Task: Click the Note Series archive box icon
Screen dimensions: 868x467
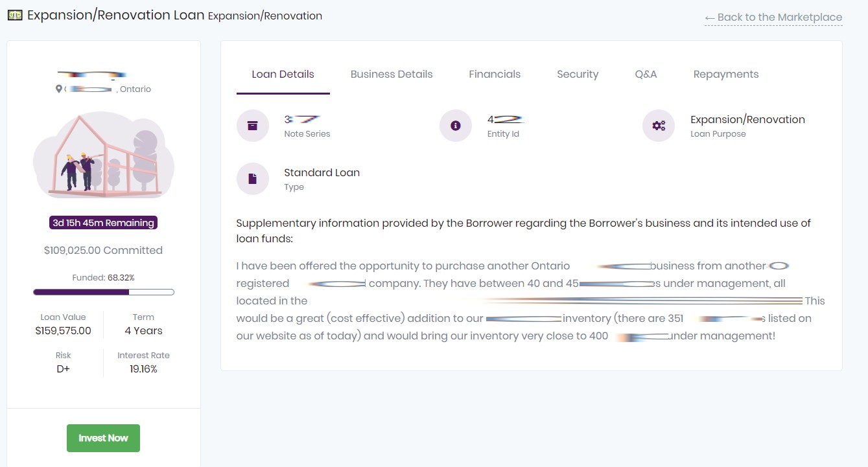Action: (x=253, y=126)
